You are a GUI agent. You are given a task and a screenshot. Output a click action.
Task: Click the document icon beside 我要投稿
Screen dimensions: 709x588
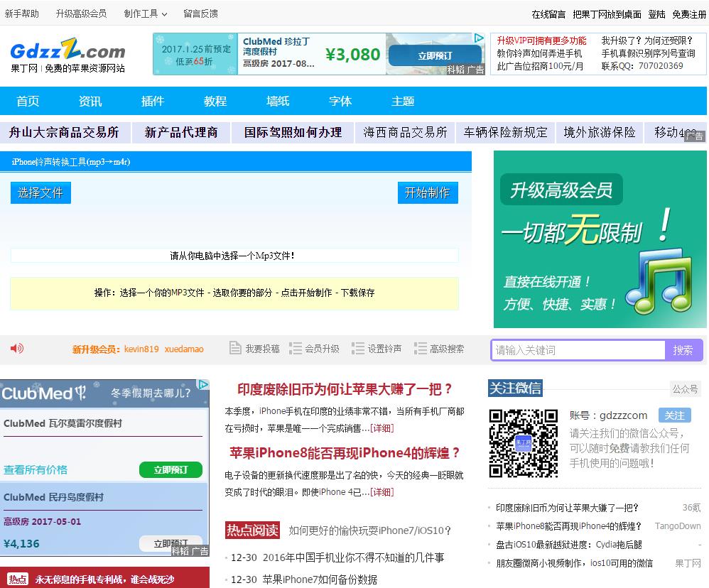coord(235,348)
